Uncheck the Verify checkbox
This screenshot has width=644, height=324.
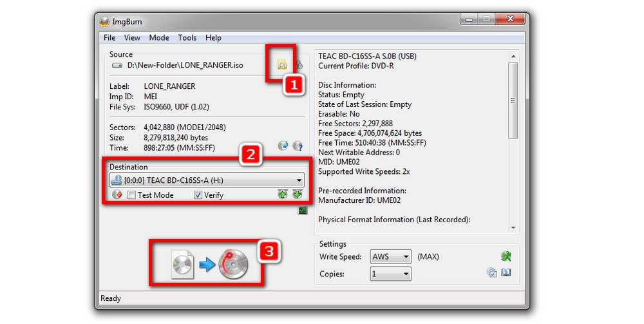[x=198, y=195]
